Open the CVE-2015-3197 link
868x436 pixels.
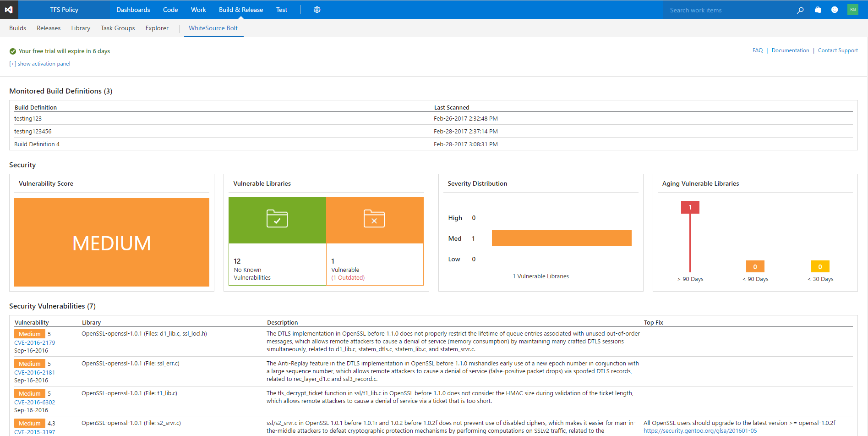pos(34,432)
